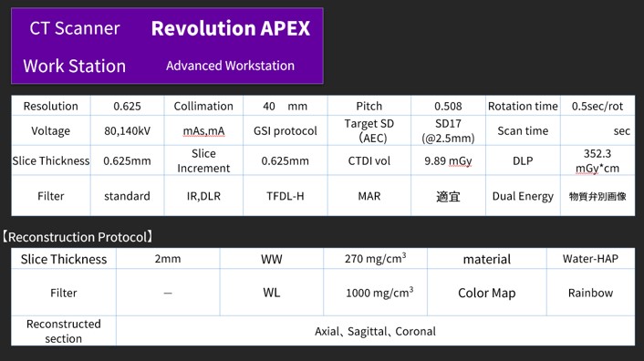Screen dimensions: 644x361
Task: Select the 'DLP' cell
Action: pos(523,160)
